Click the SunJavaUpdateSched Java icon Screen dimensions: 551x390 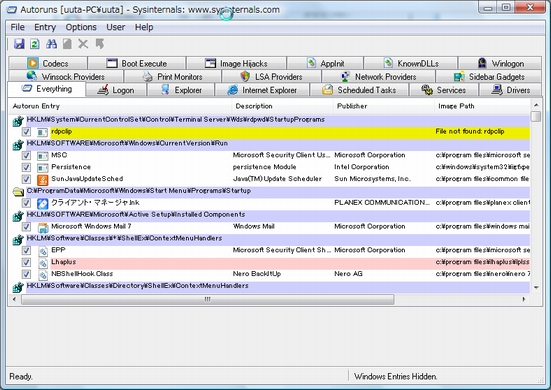pyautogui.click(x=43, y=180)
